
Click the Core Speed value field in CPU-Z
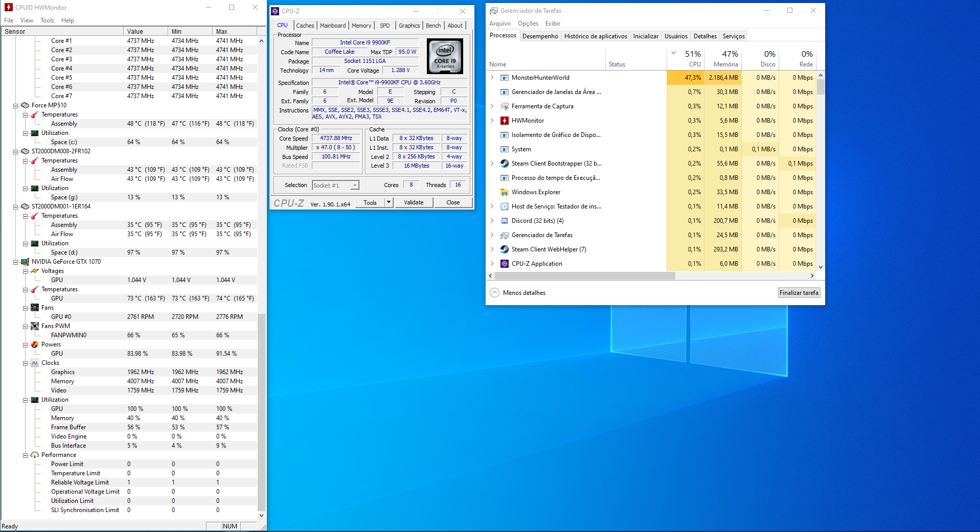pos(336,138)
